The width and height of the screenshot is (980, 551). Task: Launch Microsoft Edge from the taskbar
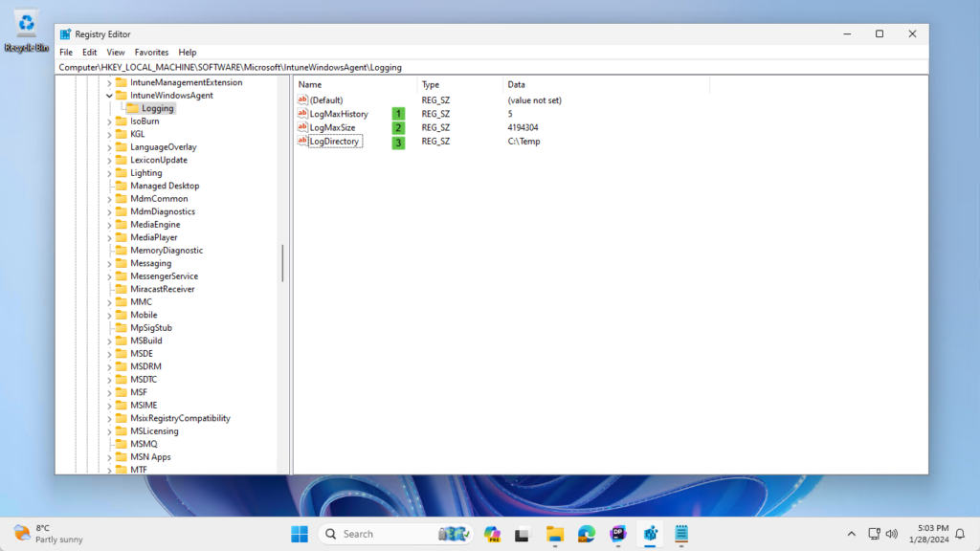pos(585,534)
